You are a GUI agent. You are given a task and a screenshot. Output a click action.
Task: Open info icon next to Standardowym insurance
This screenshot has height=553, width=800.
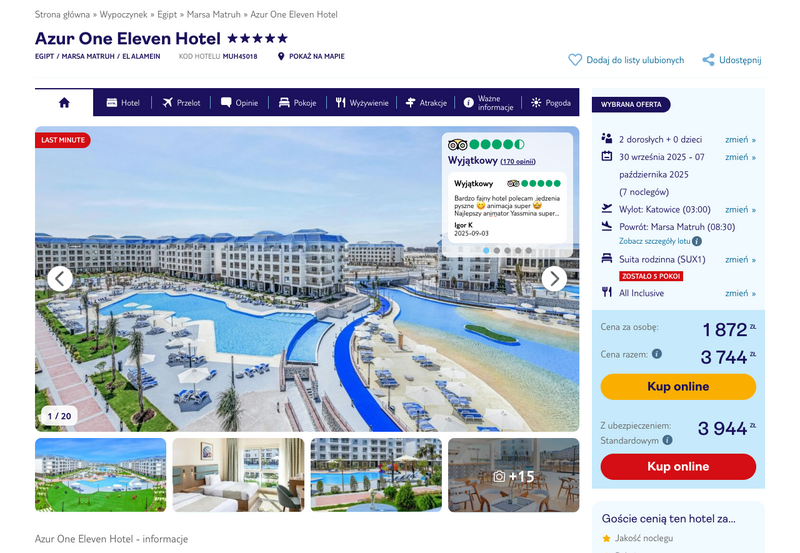(x=667, y=440)
